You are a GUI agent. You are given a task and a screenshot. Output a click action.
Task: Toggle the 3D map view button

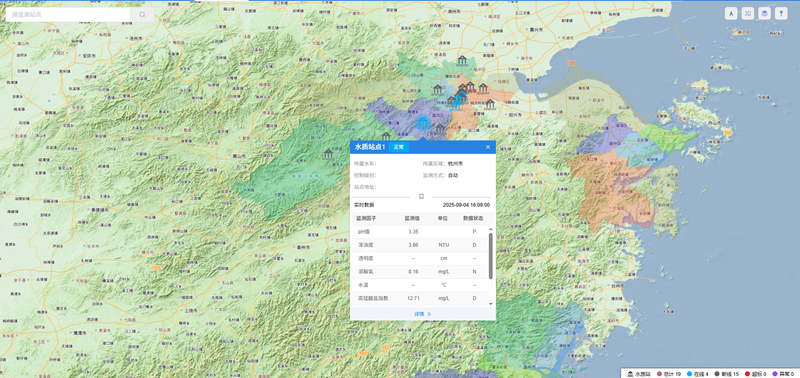coord(747,14)
